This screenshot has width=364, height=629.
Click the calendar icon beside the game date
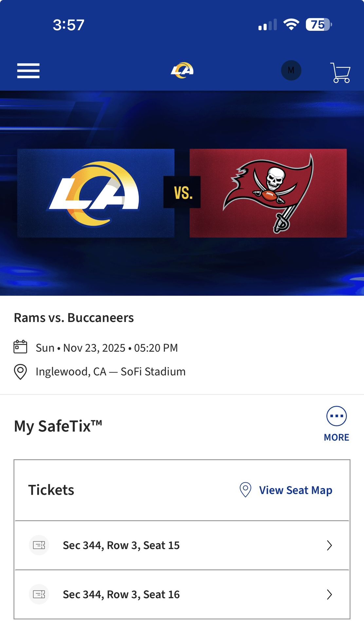click(20, 347)
